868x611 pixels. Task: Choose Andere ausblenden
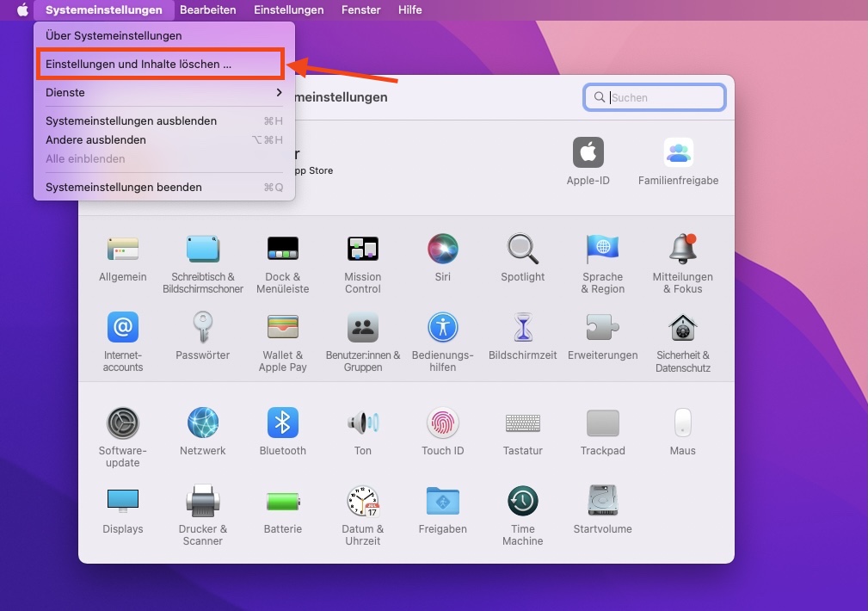(x=163, y=139)
